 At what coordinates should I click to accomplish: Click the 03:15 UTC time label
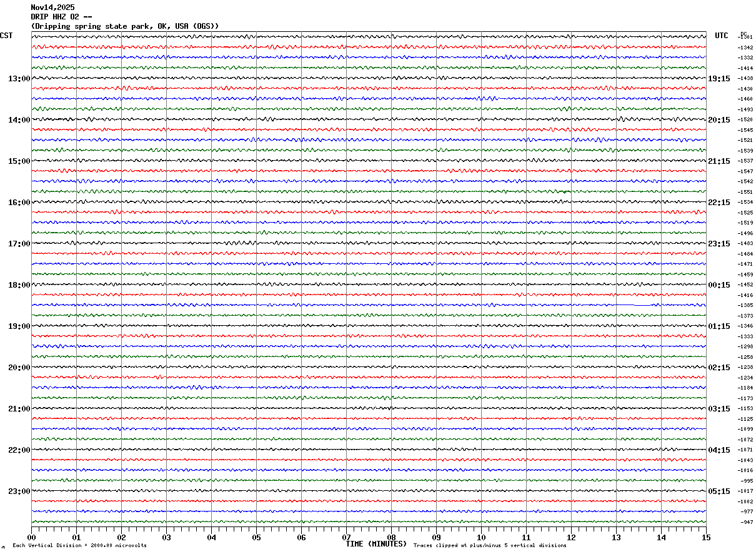(719, 409)
